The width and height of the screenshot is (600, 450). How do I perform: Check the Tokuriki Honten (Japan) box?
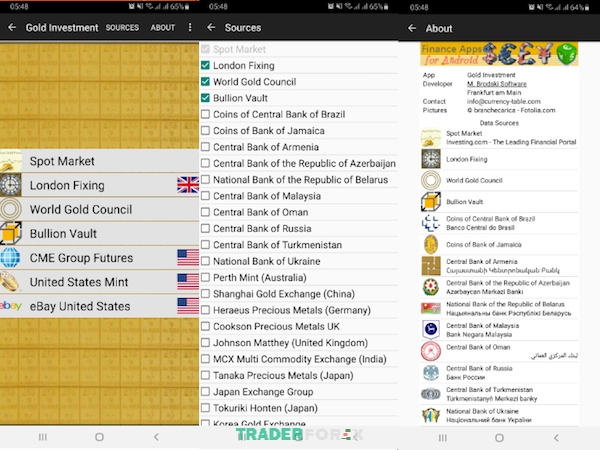coord(205,408)
